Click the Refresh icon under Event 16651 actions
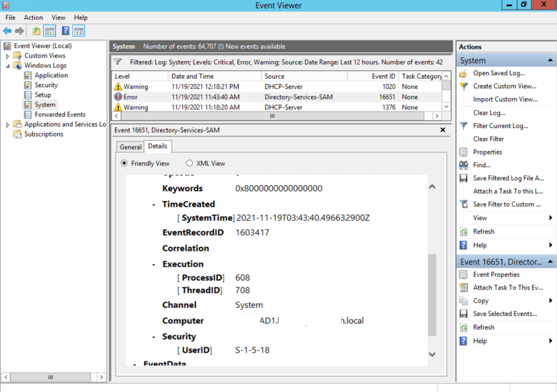Image resolution: width=557 pixels, height=392 pixels. [x=464, y=327]
